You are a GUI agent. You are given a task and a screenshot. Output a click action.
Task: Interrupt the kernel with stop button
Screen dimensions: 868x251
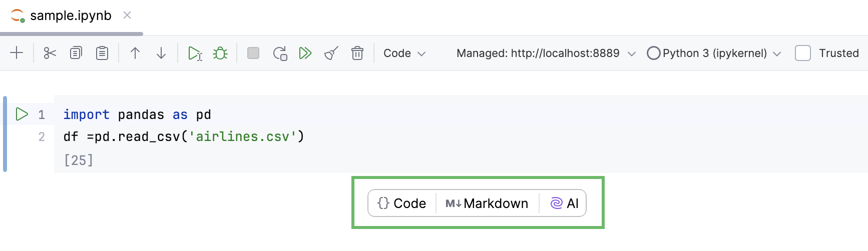coord(253,53)
